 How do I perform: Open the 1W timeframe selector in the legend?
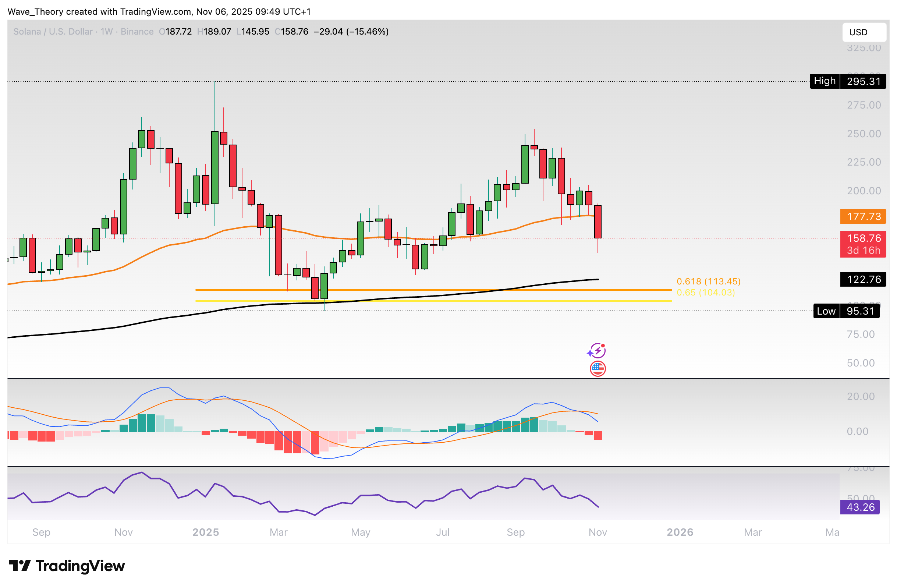click(107, 32)
